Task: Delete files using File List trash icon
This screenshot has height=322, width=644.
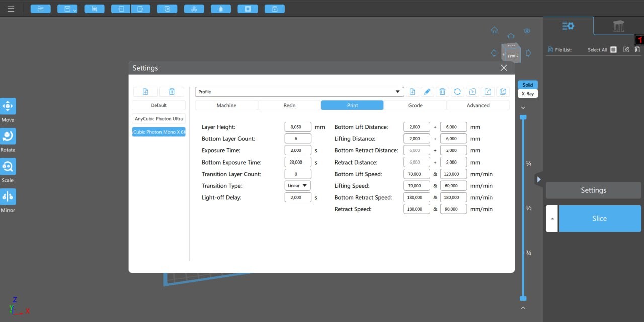Action: (x=637, y=49)
